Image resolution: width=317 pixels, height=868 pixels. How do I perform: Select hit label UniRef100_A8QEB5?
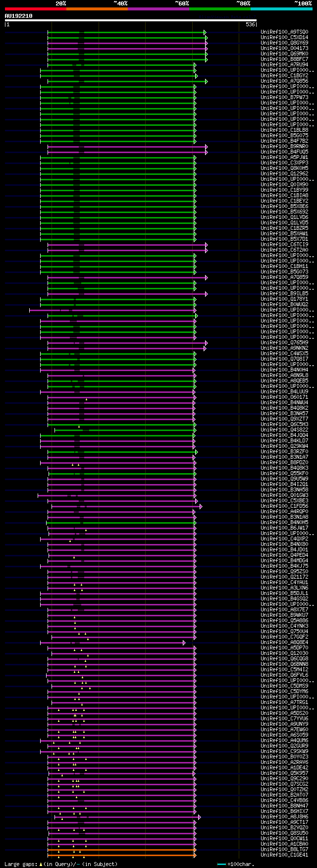(284, 381)
